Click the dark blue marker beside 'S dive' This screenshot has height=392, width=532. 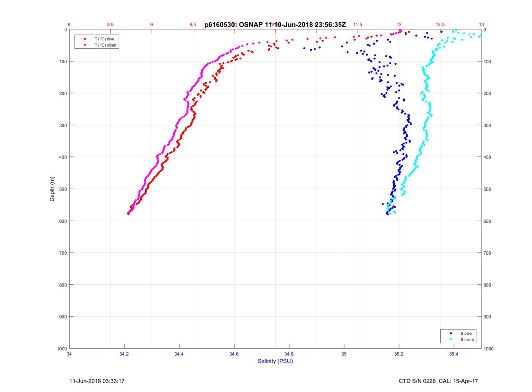click(451, 333)
